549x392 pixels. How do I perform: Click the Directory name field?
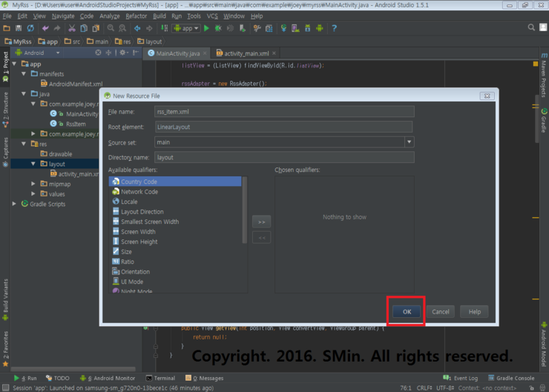[284, 157]
